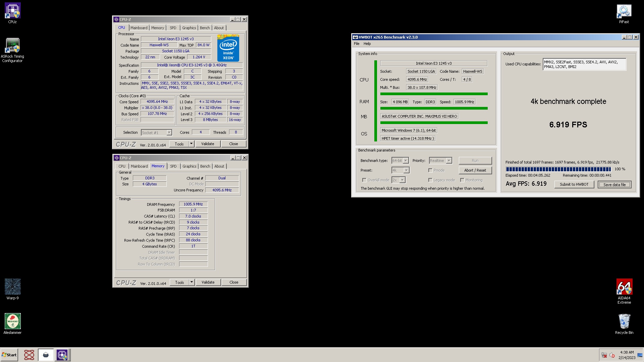Click the red knot taskbar icon

(29, 355)
